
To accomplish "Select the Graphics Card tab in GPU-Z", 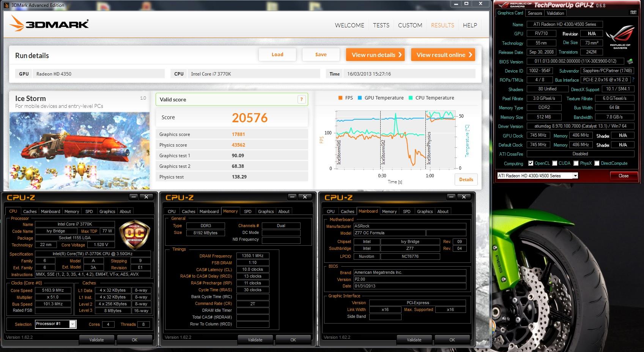I will point(510,13).
